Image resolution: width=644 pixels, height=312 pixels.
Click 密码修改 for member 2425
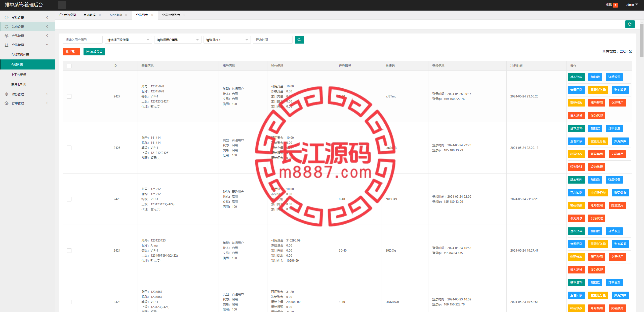(x=576, y=205)
